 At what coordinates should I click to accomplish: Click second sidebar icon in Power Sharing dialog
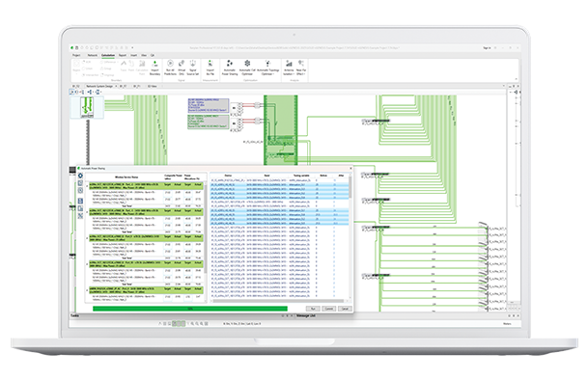pyautogui.click(x=80, y=183)
